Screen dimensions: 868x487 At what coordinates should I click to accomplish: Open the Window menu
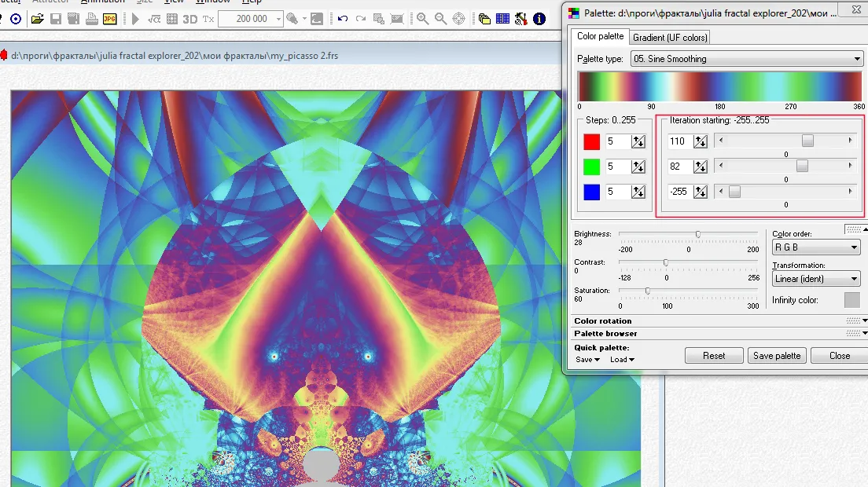coord(213,2)
